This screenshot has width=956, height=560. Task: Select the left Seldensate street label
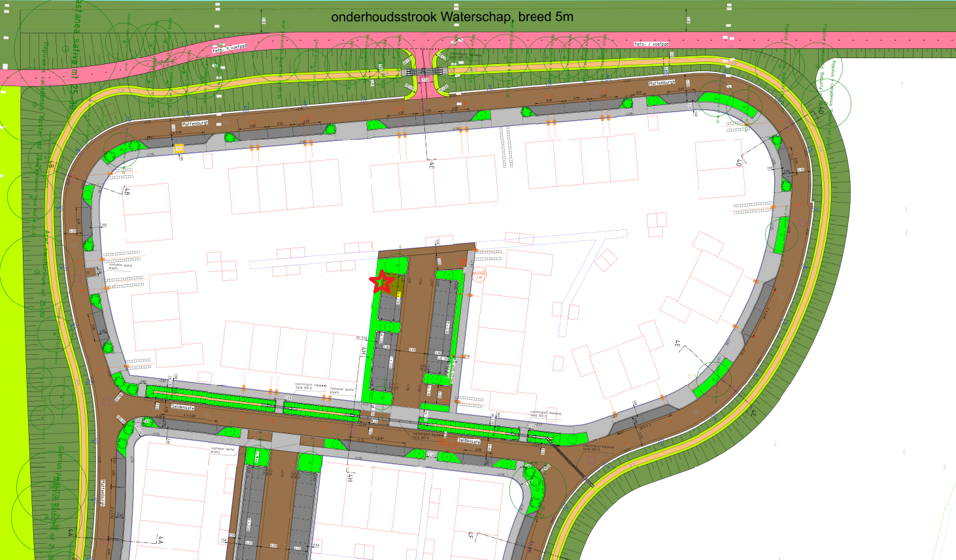coord(182,407)
